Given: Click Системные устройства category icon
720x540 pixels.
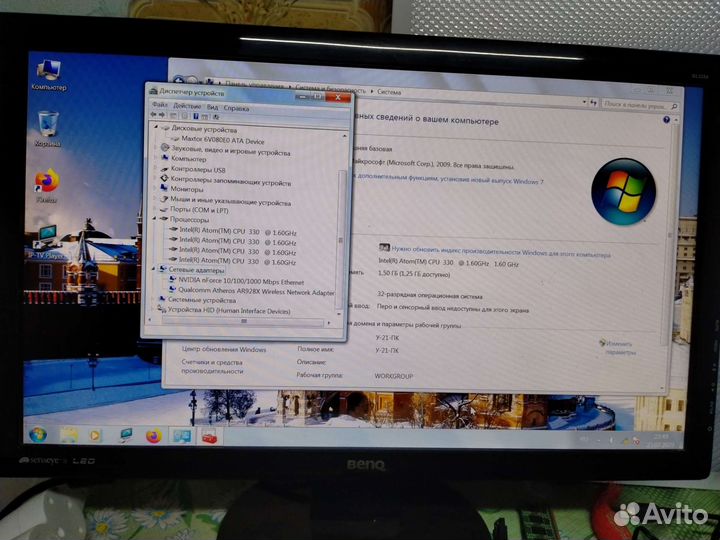Looking at the screenshot, I should click(x=162, y=299).
